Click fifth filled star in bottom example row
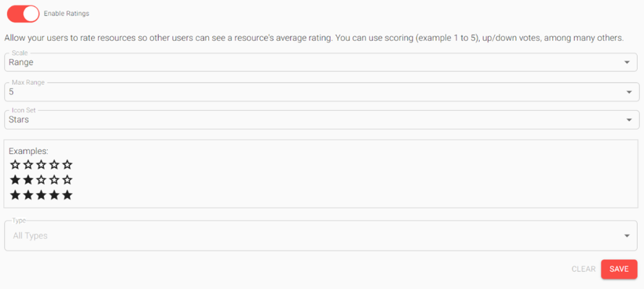The image size is (644, 289). (68, 195)
